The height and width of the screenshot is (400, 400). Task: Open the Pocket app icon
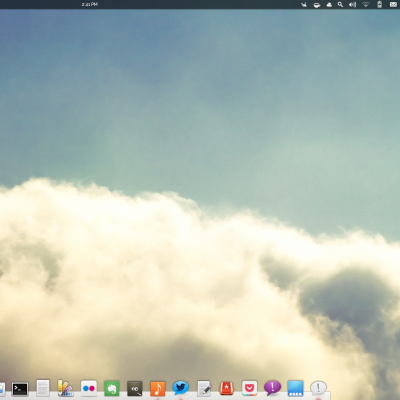click(x=250, y=388)
